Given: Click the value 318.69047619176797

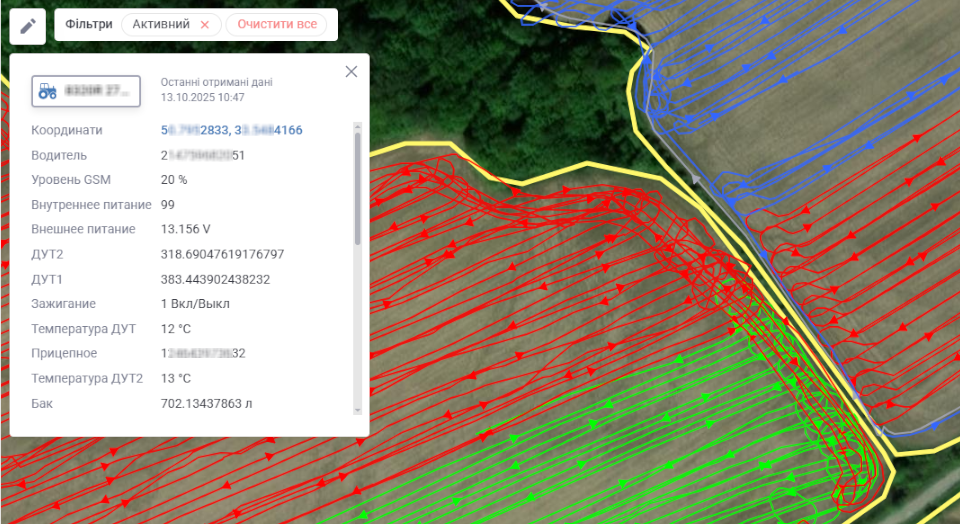Looking at the screenshot, I should click(x=222, y=254).
